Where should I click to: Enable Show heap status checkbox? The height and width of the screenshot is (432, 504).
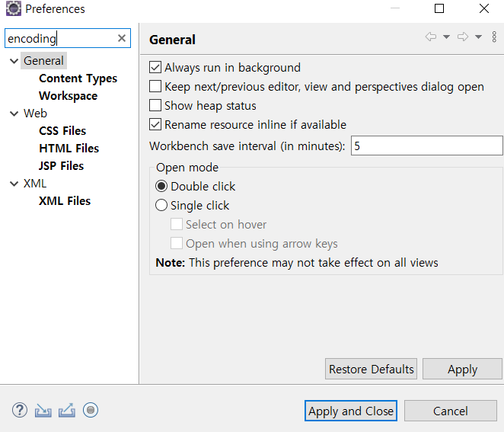click(x=155, y=105)
